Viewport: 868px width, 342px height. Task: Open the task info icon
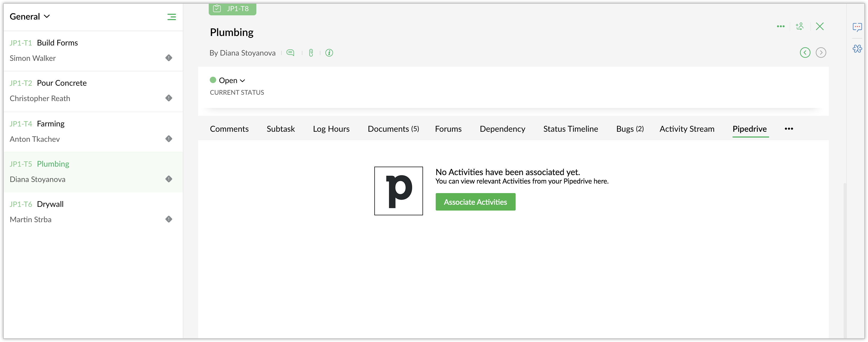click(329, 53)
